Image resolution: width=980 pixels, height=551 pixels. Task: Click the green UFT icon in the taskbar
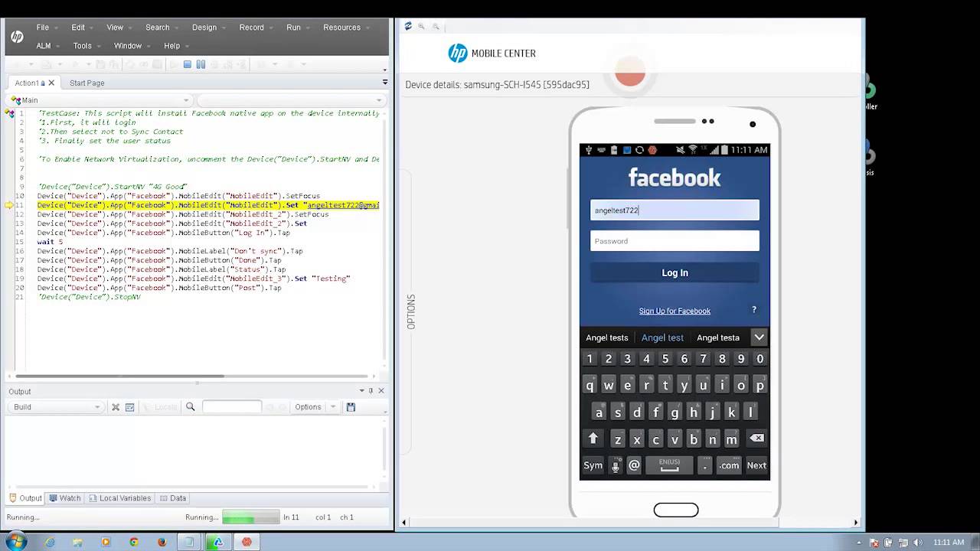(218, 542)
